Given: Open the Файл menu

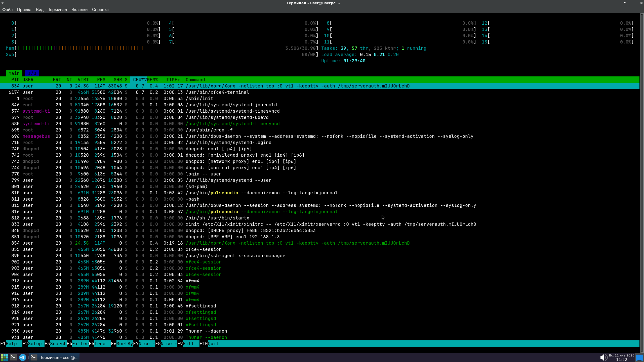Looking at the screenshot, I should click(7, 10).
